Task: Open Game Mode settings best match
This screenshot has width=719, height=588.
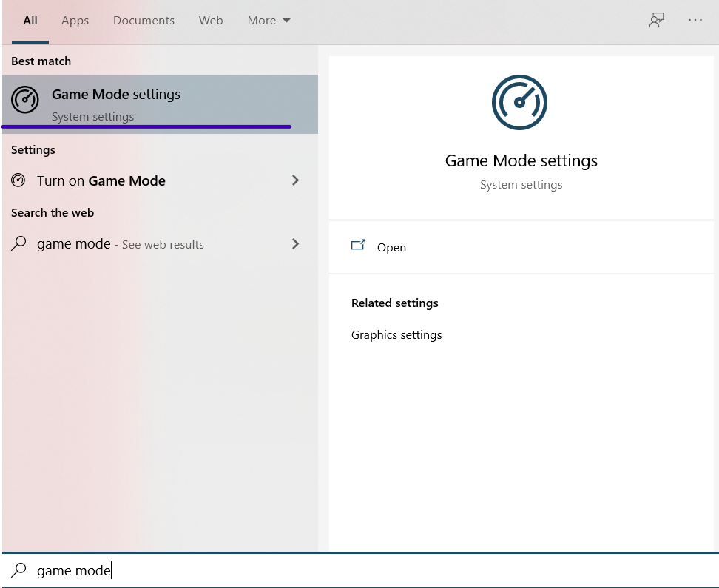Action: pyautogui.click(x=160, y=104)
